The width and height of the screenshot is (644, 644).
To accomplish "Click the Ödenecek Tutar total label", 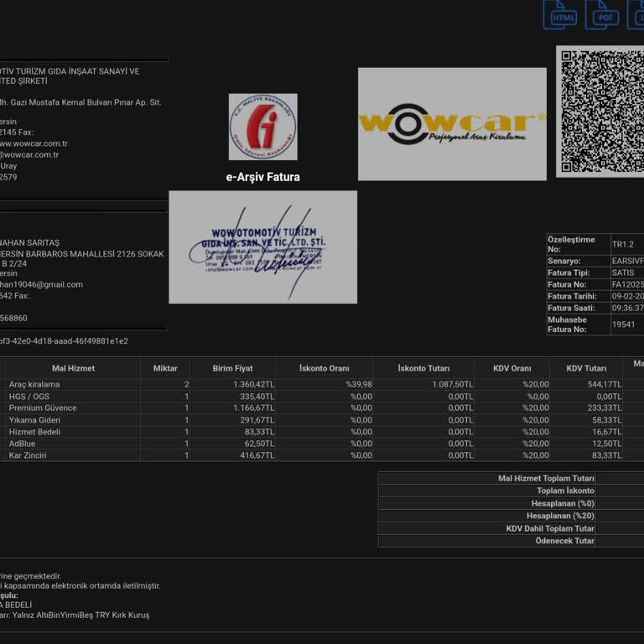I will [564, 541].
